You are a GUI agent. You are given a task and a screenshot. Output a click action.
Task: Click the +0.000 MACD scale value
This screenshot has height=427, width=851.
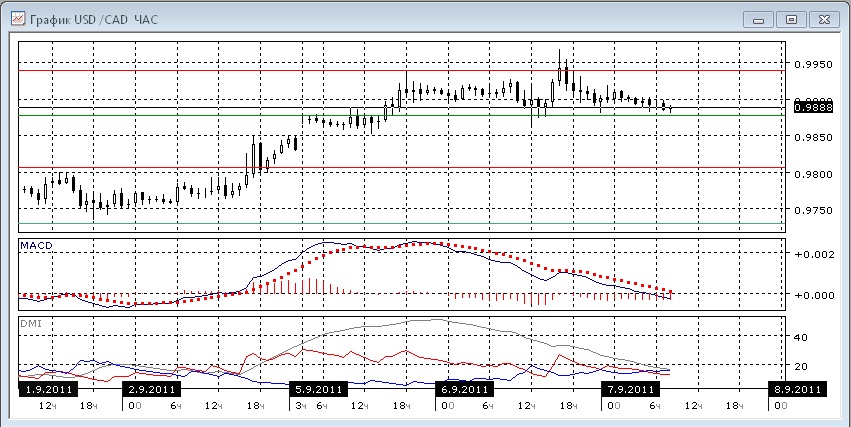[x=813, y=295]
